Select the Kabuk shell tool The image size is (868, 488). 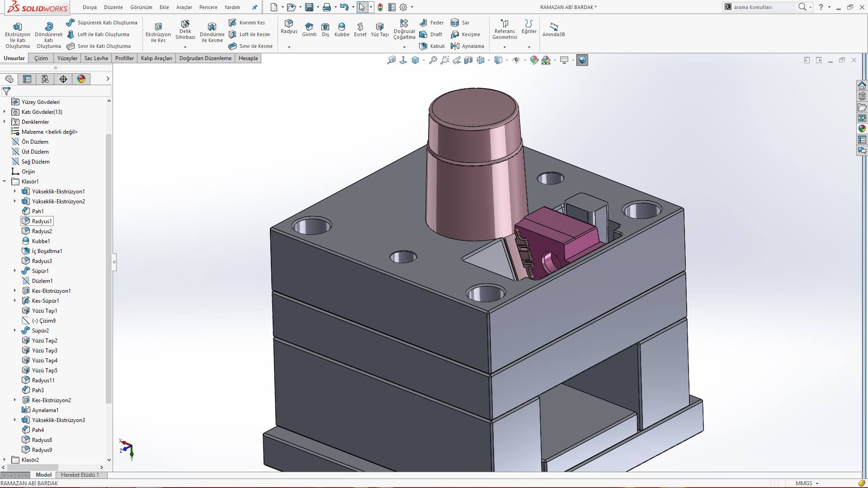click(432, 46)
